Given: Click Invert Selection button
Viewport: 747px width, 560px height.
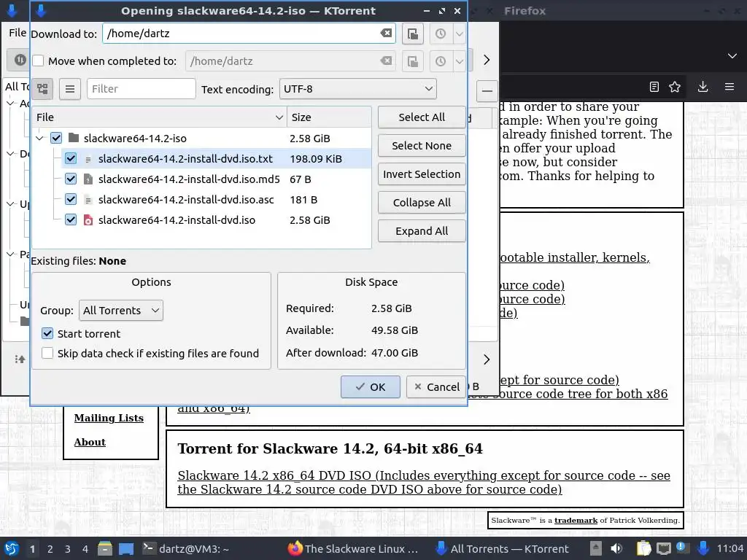Looking at the screenshot, I should pos(422,174).
